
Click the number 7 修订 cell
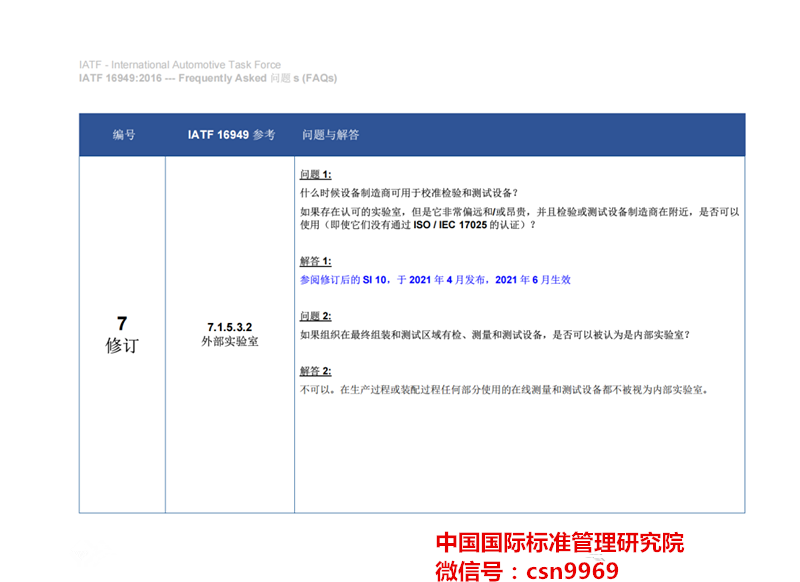point(122,334)
